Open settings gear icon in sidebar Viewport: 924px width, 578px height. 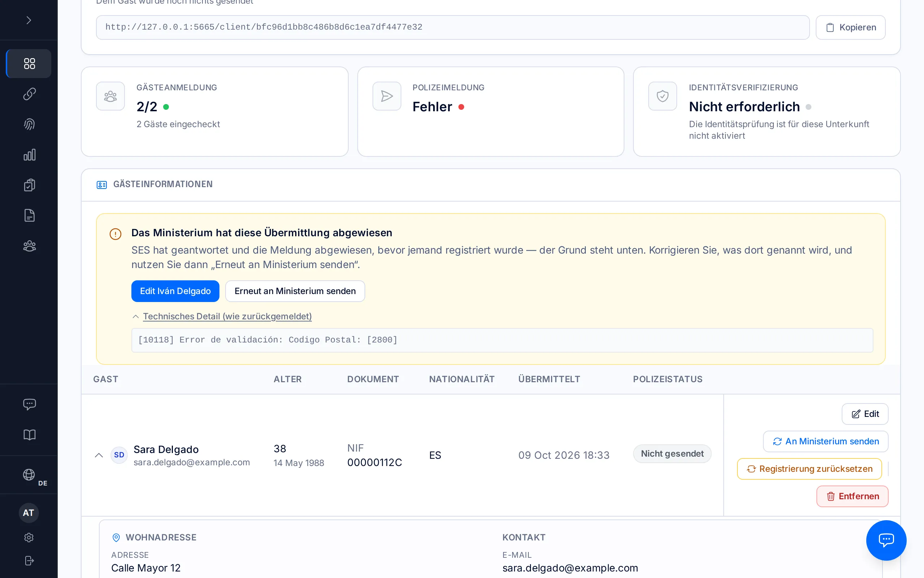pyautogui.click(x=29, y=538)
